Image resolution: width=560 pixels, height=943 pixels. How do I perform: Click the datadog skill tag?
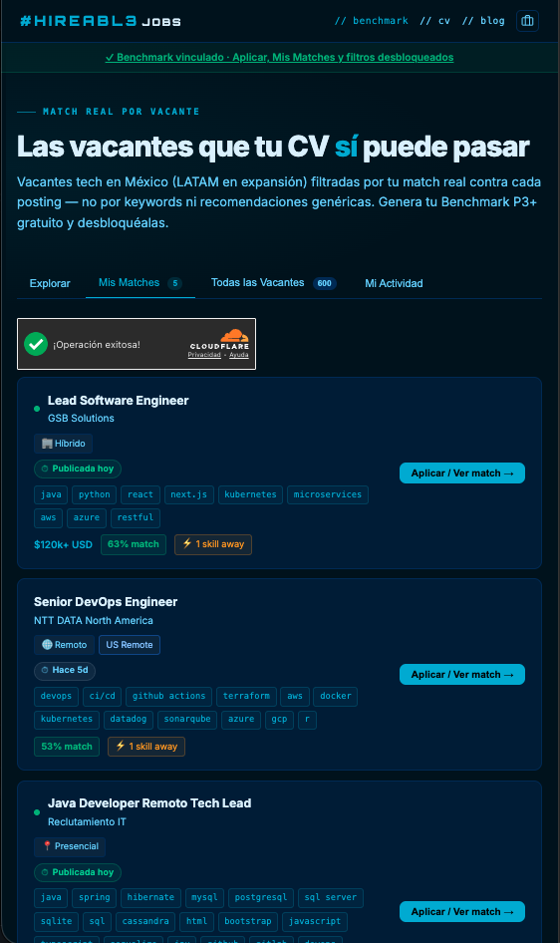coord(128,720)
